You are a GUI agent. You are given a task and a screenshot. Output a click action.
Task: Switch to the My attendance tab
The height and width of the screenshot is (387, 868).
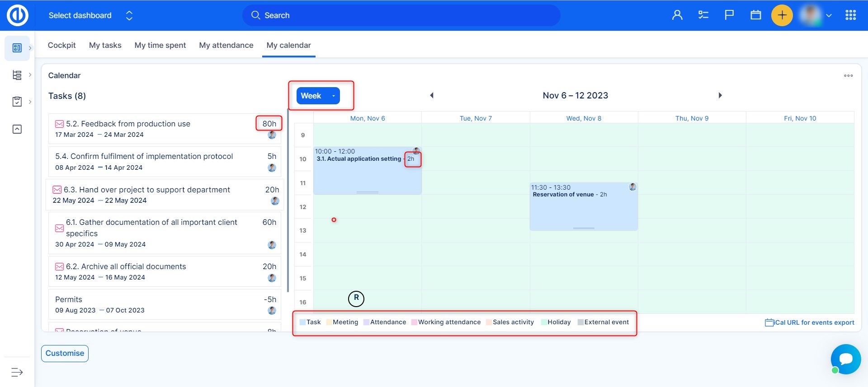tap(226, 45)
